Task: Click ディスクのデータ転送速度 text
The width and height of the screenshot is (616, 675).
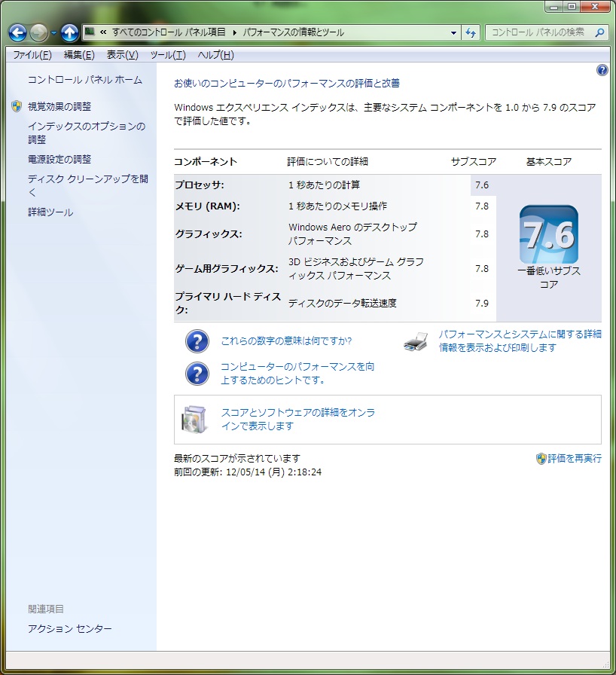Action: (343, 303)
